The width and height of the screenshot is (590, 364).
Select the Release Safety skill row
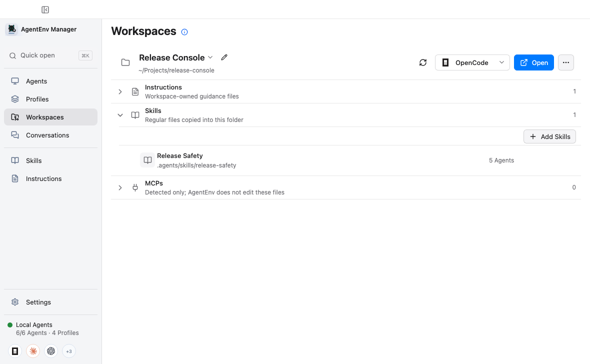pos(349,160)
